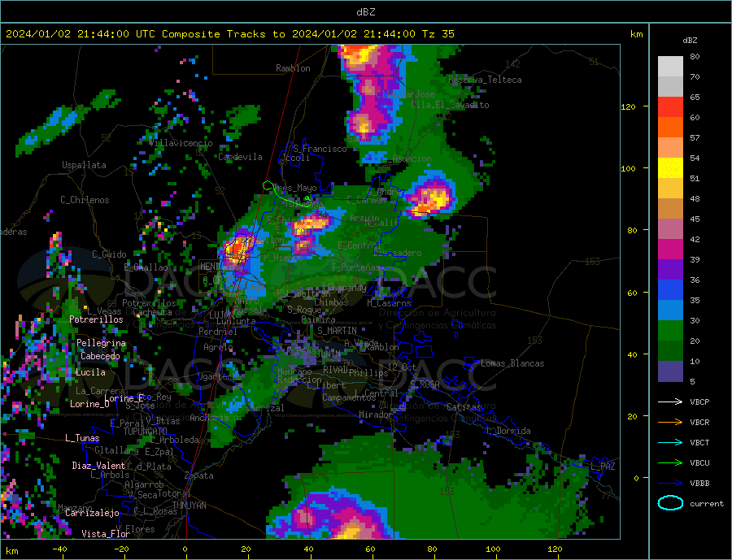Select the yellow 54-51 dBZ legend swatch
Viewport: 732px width, 560px height.
click(x=670, y=168)
